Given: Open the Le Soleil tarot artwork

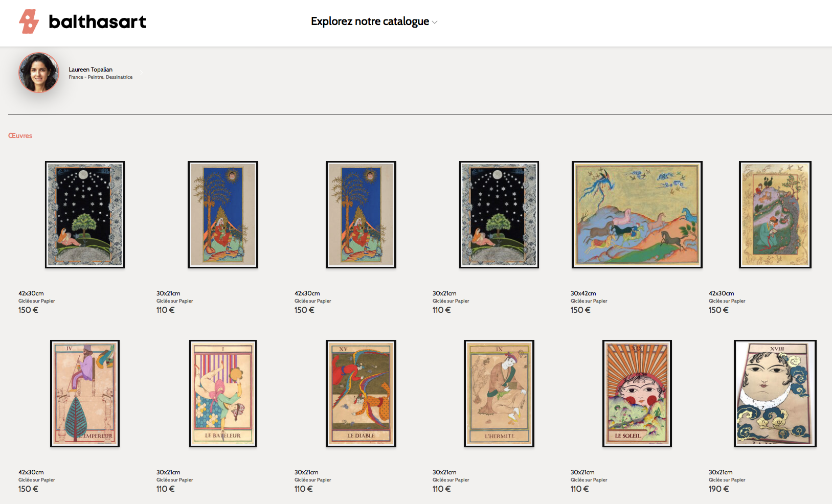Looking at the screenshot, I should pos(637,394).
